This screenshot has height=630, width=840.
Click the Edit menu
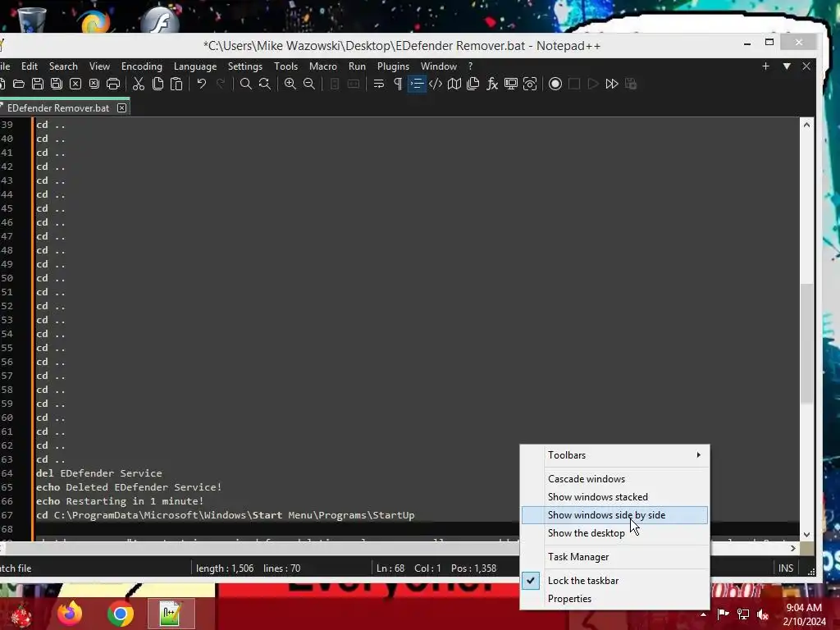point(30,66)
